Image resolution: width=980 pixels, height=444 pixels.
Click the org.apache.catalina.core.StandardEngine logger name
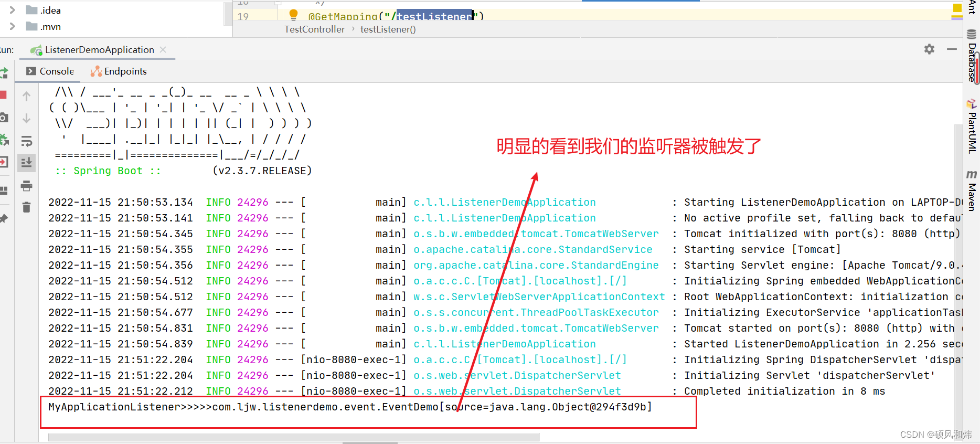(x=536, y=265)
